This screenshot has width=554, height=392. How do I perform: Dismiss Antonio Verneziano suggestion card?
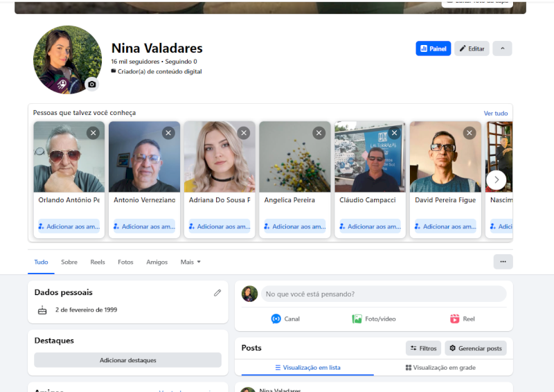168,133
